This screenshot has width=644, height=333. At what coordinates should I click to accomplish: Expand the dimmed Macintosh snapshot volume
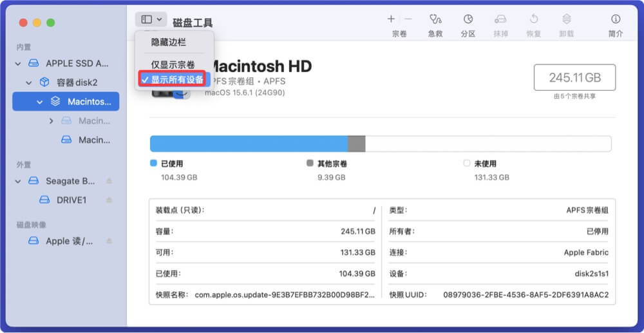click(51, 120)
